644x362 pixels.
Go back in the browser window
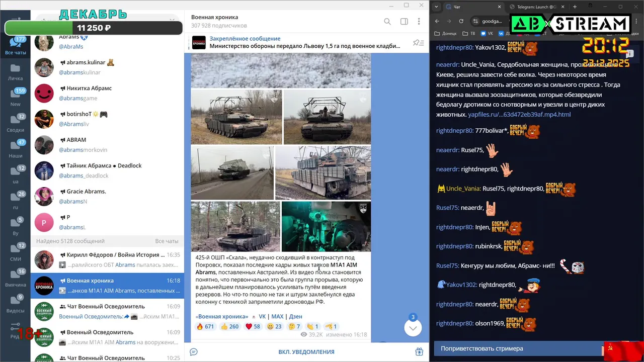click(x=437, y=21)
